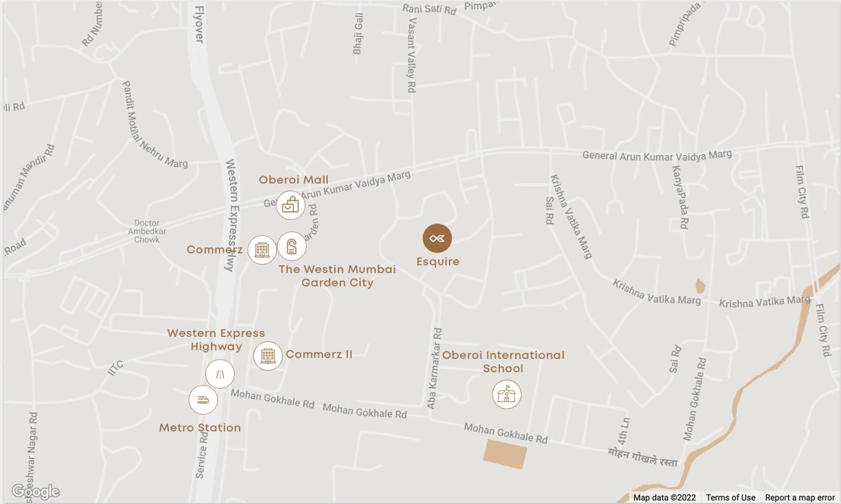Select the Oberoi International School marker icon
Screen dimensions: 841x504
coord(506,394)
